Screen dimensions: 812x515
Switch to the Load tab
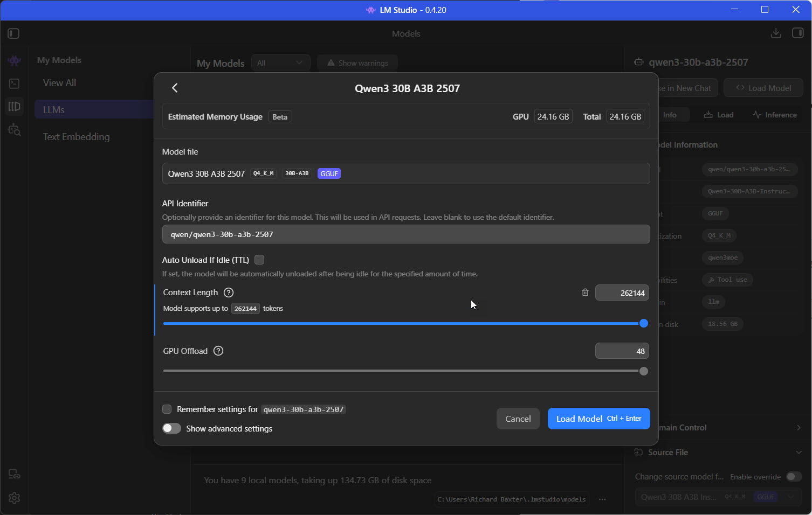coord(719,115)
